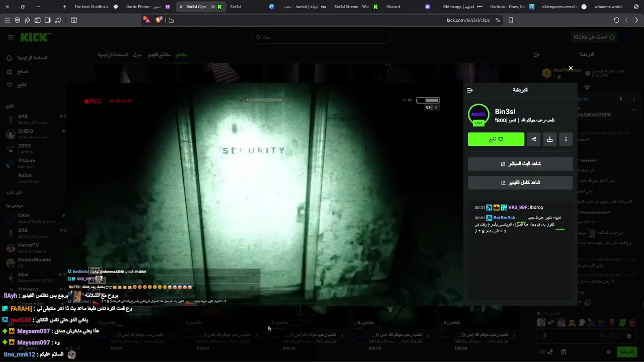Click the watch live stream button

[x=520, y=164]
